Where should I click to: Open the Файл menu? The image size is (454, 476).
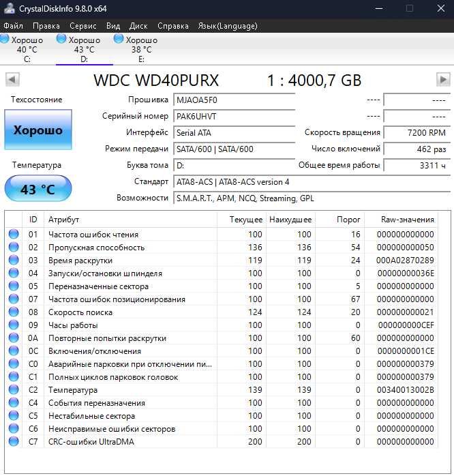(13, 26)
